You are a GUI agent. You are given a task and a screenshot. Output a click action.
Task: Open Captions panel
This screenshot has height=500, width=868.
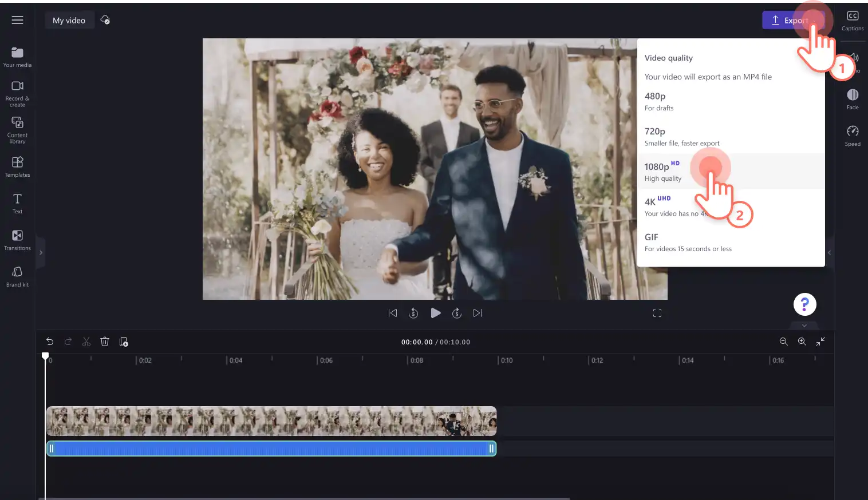click(853, 21)
